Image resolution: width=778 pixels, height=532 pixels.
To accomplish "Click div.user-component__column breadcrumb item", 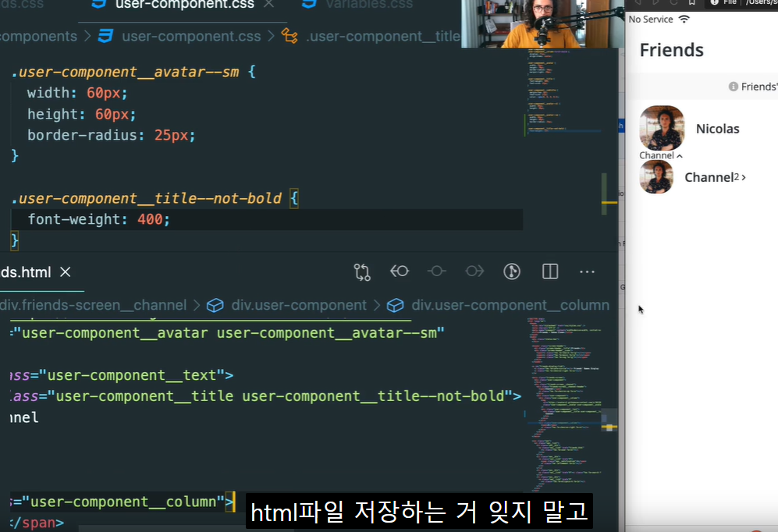I will [x=510, y=305].
